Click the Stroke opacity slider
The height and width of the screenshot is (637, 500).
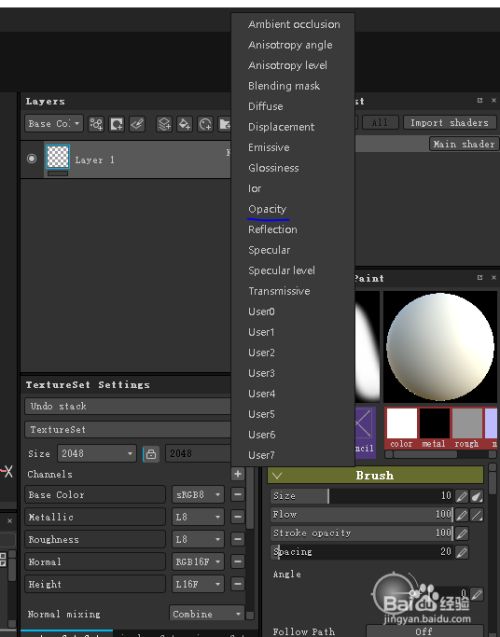point(361,533)
